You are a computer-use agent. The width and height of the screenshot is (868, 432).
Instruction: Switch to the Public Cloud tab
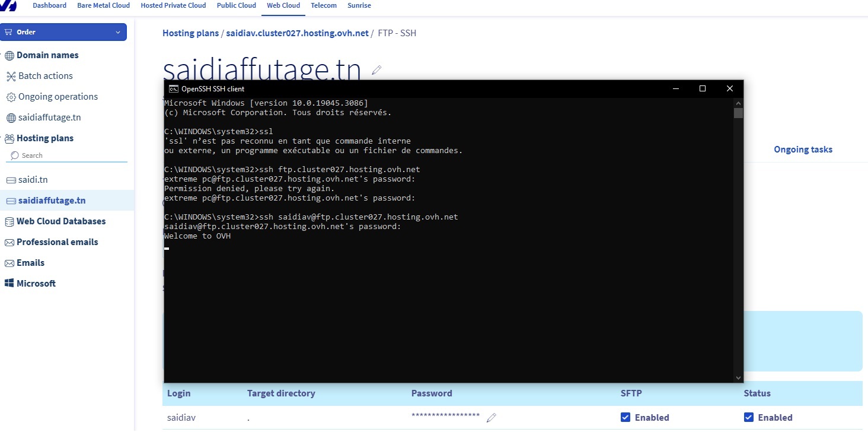[x=236, y=5]
